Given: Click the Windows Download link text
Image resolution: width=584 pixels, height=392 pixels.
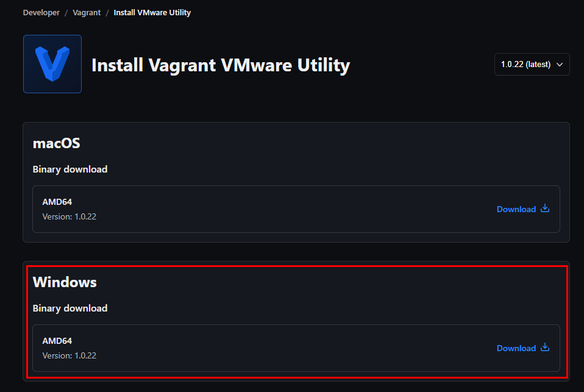Looking at the screenshot, I should (516, 348).
